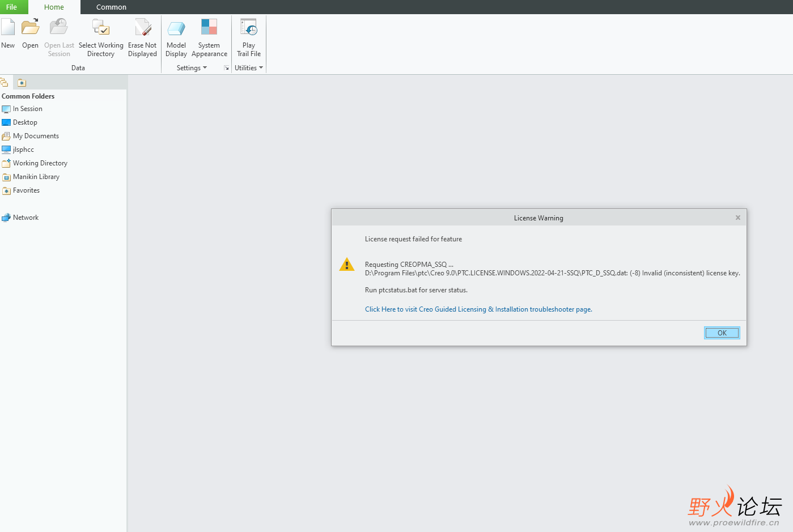Open the Manikin Library folder

(x=31, y=177)
